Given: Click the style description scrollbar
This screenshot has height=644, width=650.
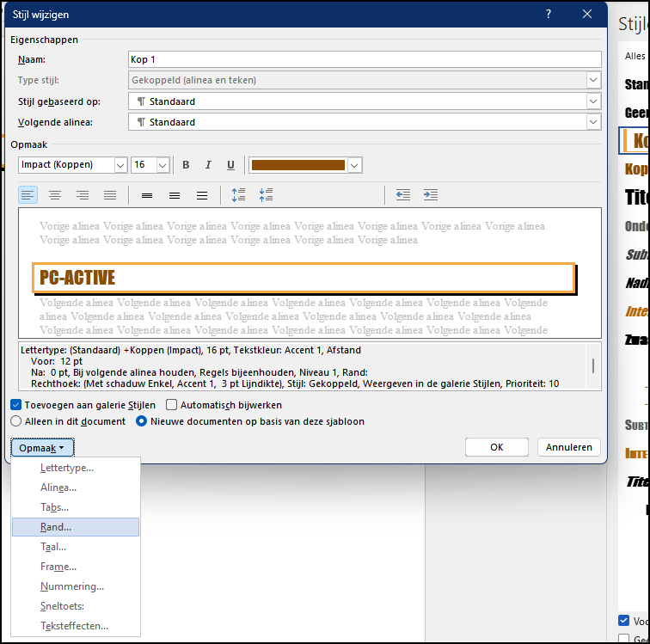Looking at the screenshot, I should tap(593, 366).
